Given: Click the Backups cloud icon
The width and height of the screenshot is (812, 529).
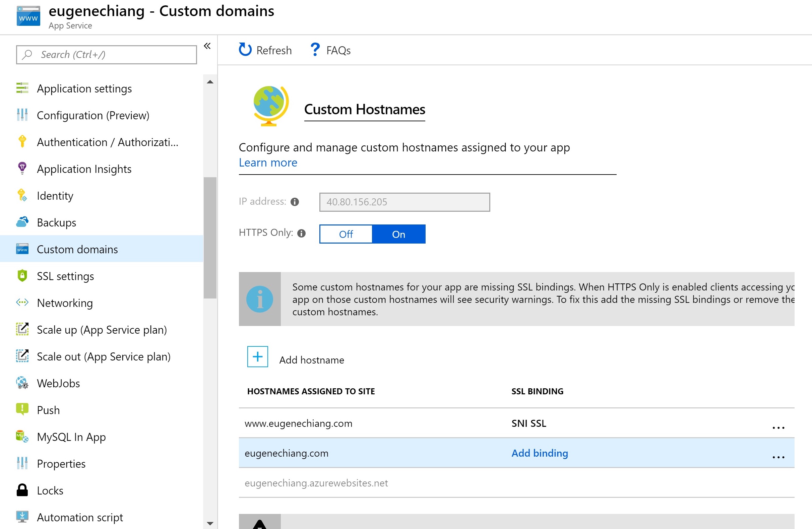Looking at the screenshot, I should tap(22, 222).
